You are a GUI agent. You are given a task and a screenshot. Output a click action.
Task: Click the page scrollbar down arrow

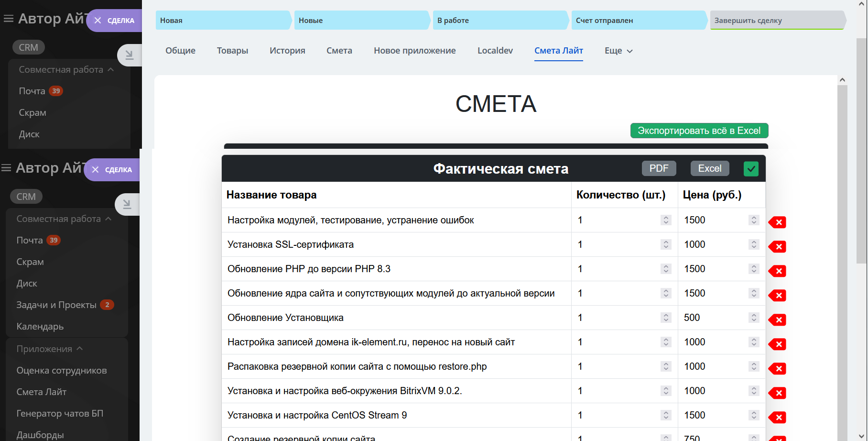pyautogui.click(x=861, y=436)
